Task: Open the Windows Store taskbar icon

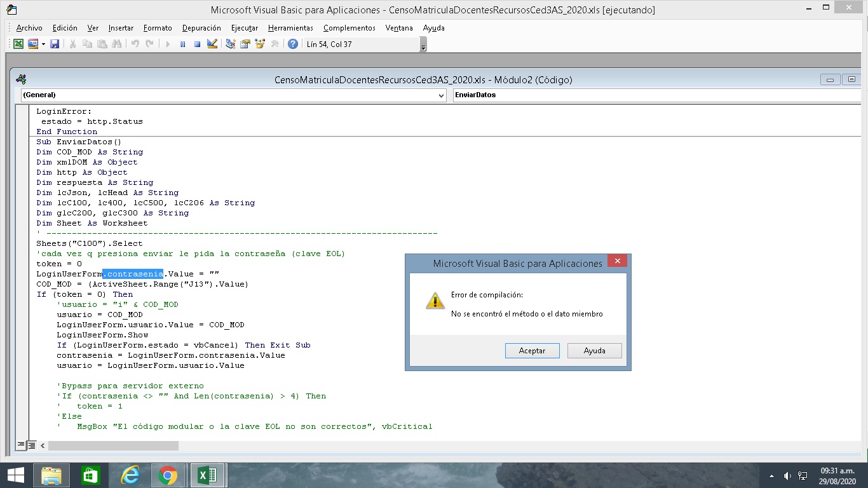Action: pos(91,475)
